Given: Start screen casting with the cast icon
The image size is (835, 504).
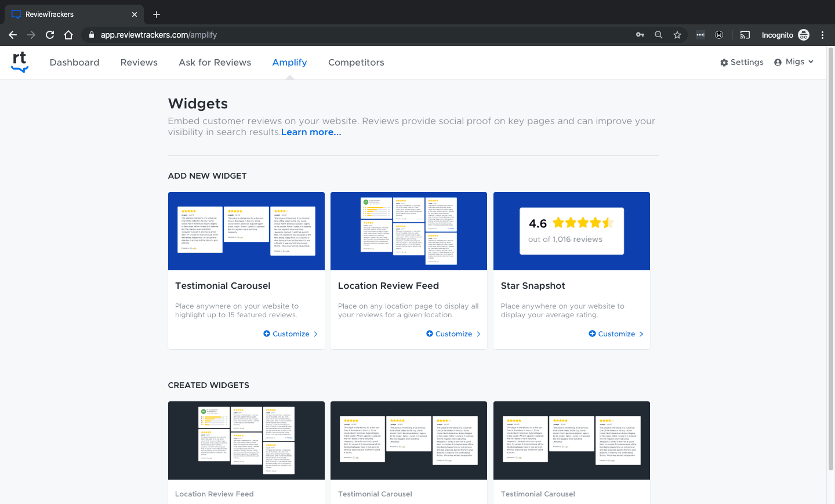Looking at the screenshot, I should 745,35.
